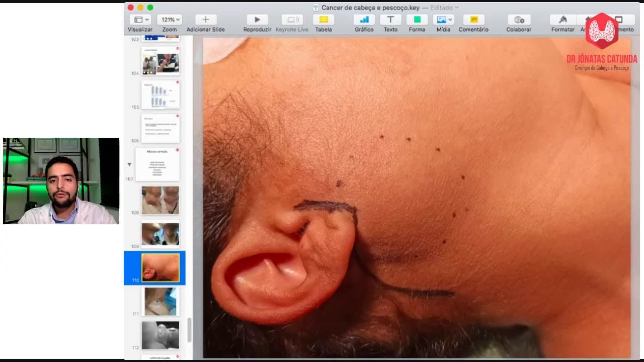The height and width of the screenshot is (362, 644).
Task: Open the Visualizar view options button
Action: tap(140, 20)
